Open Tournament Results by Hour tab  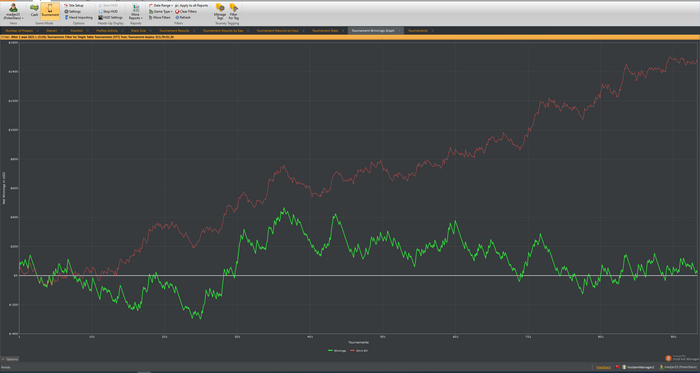(278, 31)
